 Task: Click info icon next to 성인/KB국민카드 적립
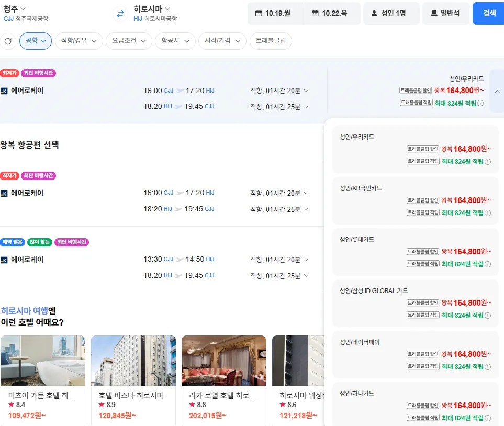488,213
